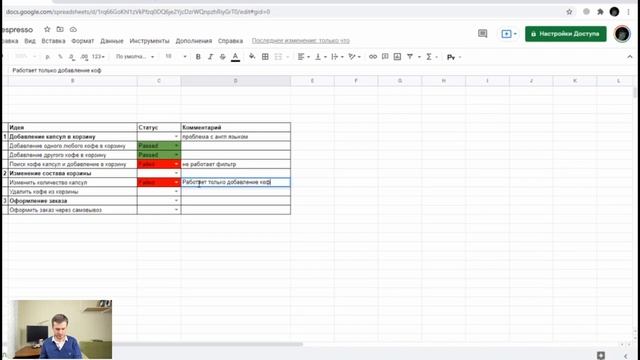
Task: Open the Вид menu
Action: click(30, 41)
